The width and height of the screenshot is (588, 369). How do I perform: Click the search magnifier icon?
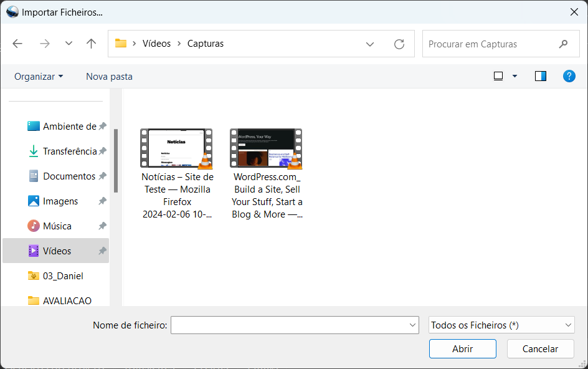563,44
